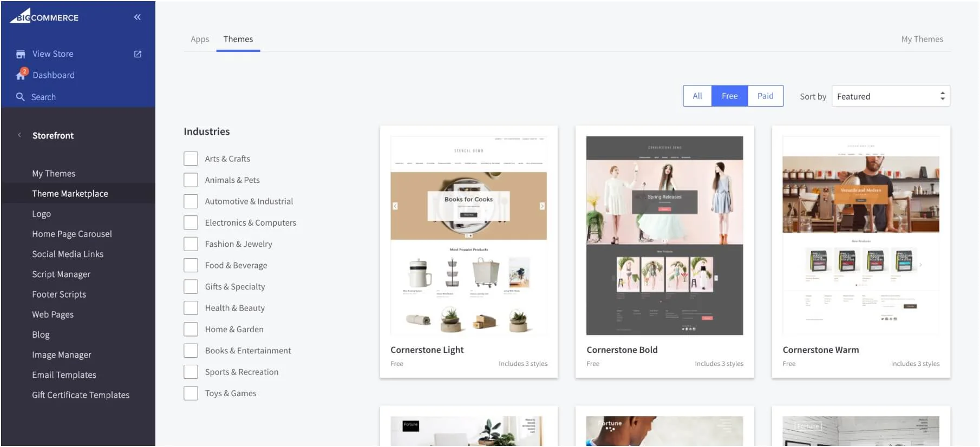
Task: Switch to the Themes tab
Action: (238, 39)
